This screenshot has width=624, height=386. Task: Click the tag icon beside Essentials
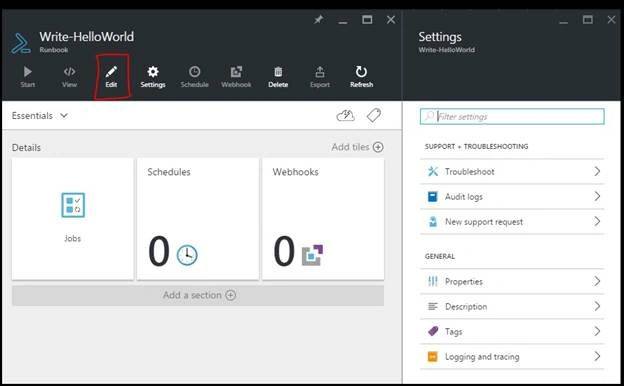click(374, 116)
